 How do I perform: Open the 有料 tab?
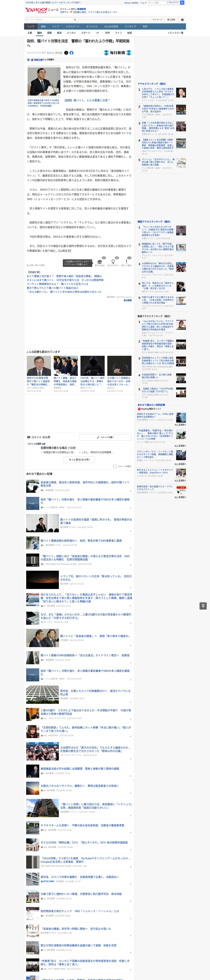(145, 27)
